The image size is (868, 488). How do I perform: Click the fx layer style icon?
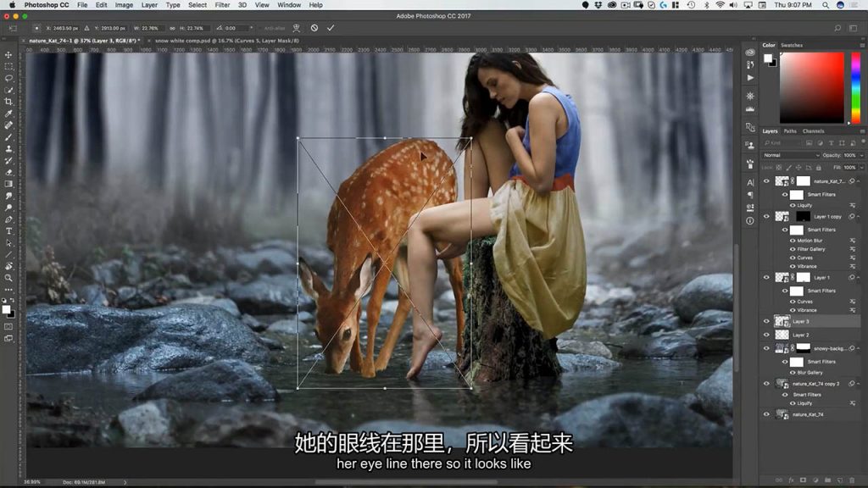(791, 480)
